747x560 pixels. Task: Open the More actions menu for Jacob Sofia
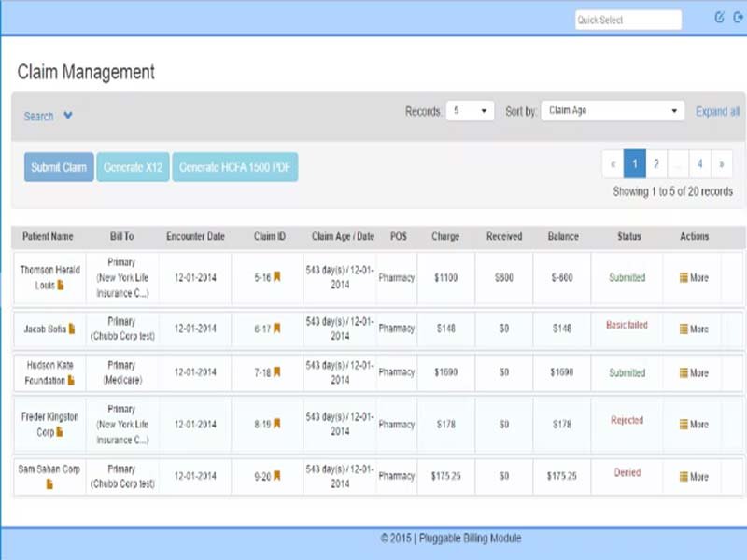pos(695,329)
